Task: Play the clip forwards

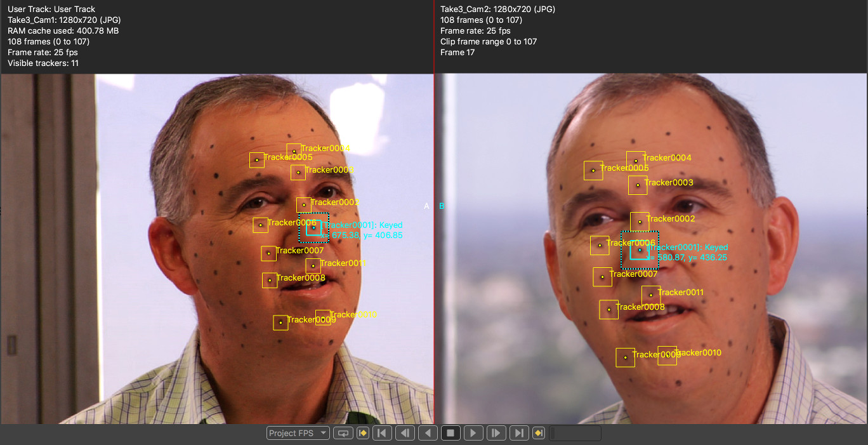Action: [473, 433]
